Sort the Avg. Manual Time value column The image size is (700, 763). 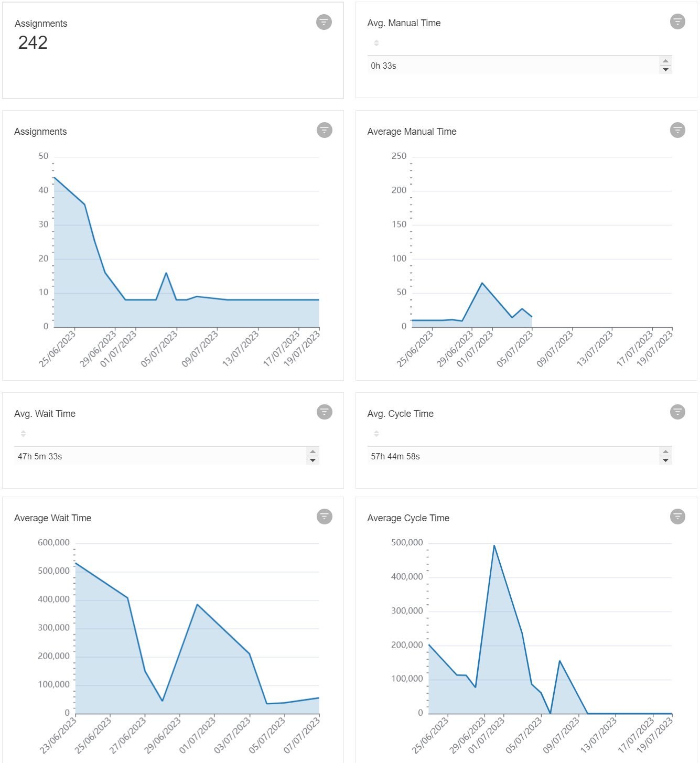tap(376, 43)
